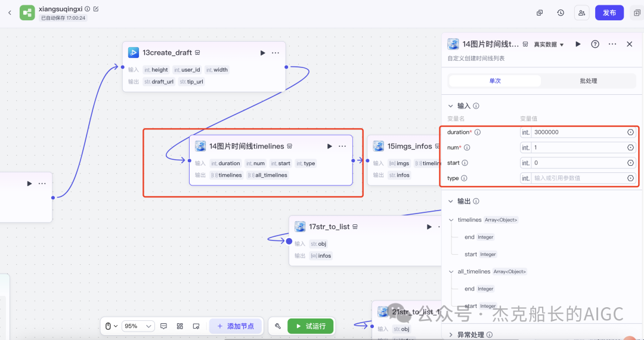Edit the workflow name xiangsuqingxi
The width and height of the screenshot is (644, 340).
96,8
